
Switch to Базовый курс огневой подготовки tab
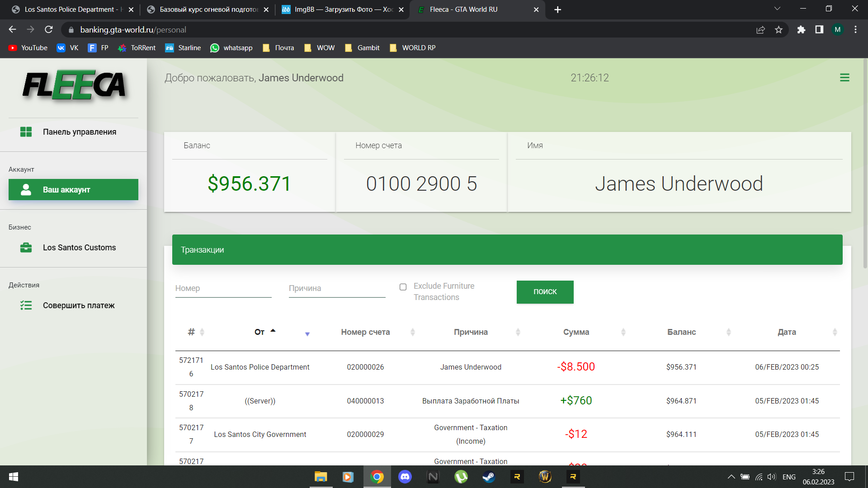pos(208,9)
